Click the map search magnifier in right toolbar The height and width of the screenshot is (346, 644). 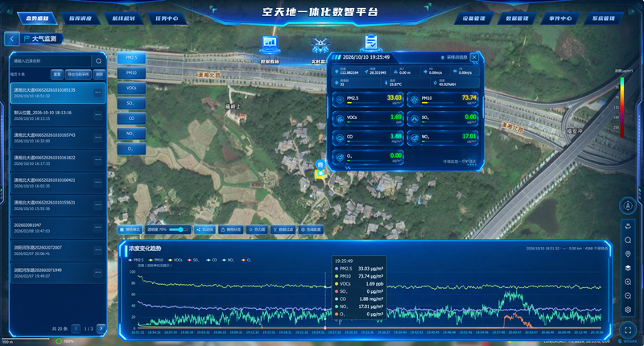click(x=628, y=240)
